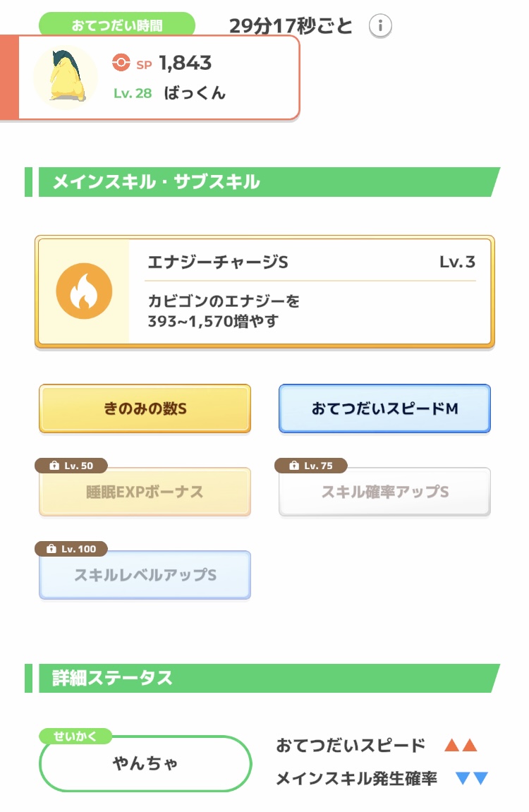Tap the おてつだい時間 green label
The height and width of the screenshot is (812, 529).
coord(117,25)
